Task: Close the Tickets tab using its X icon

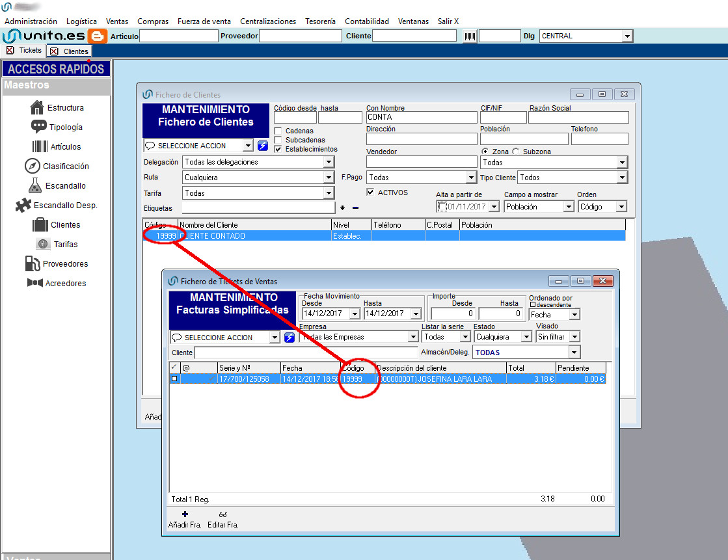Action: coord(10,50)
